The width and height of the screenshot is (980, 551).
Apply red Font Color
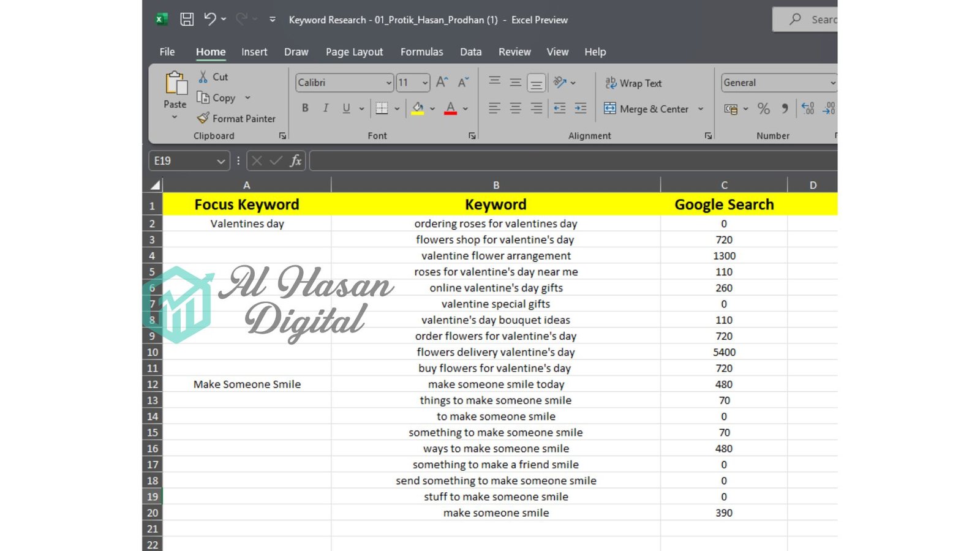click(450, 108)
